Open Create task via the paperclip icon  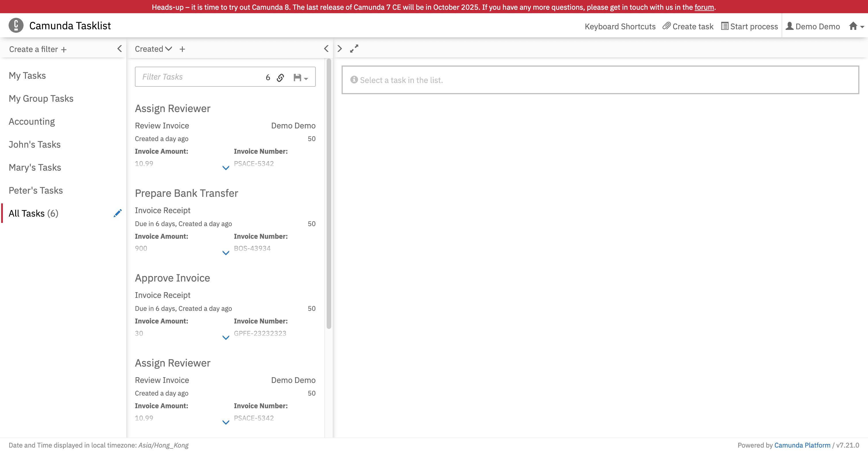click(666, 26)
